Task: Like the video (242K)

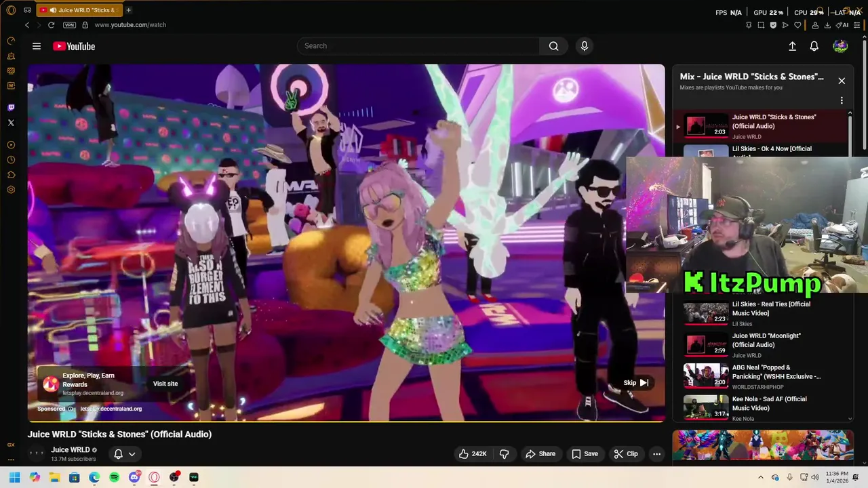Action: pyautogui.click(x=473, y=454)
